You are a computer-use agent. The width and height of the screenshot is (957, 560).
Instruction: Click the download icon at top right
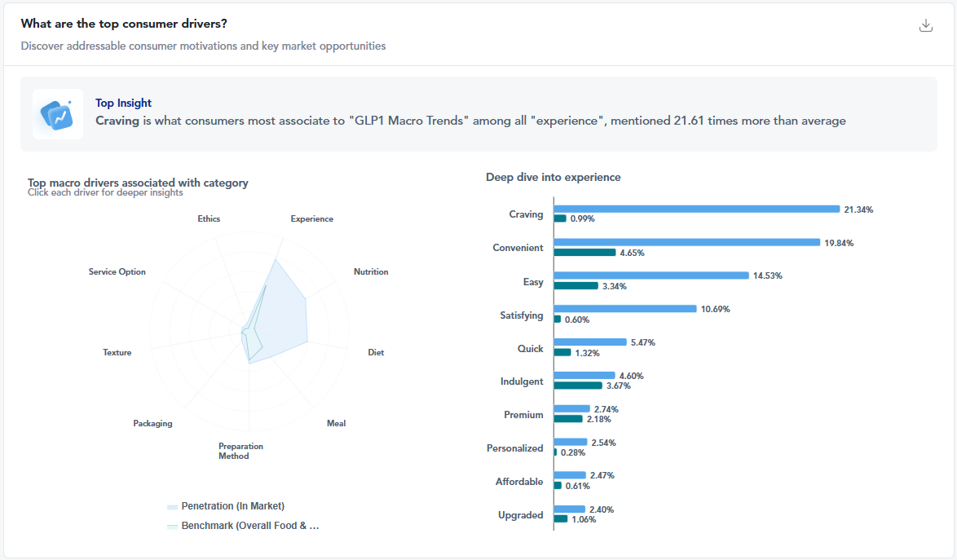click(925, 25)
